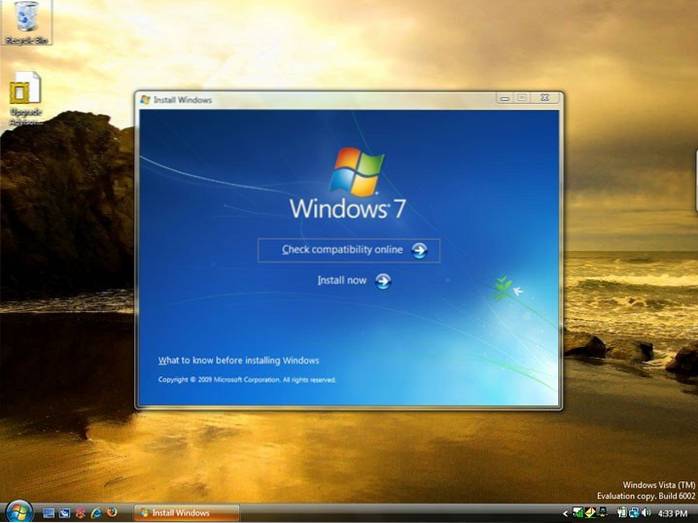Click the taskbar clock showing 4:33 PM

pos(671,513)
